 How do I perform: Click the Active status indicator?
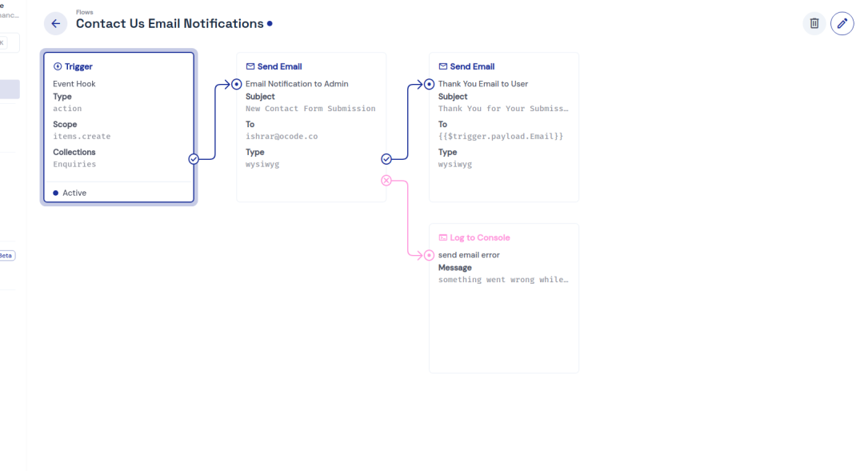(x=70, y=193)
